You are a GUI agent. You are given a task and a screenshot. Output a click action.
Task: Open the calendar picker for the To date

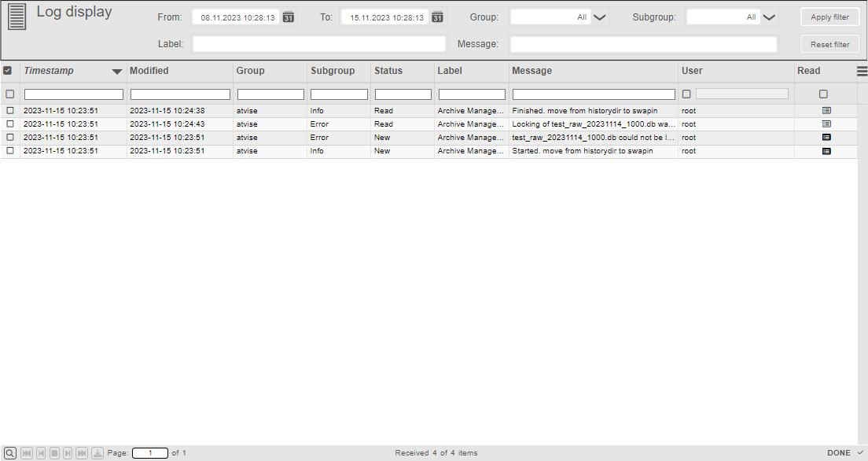[437, 16]
